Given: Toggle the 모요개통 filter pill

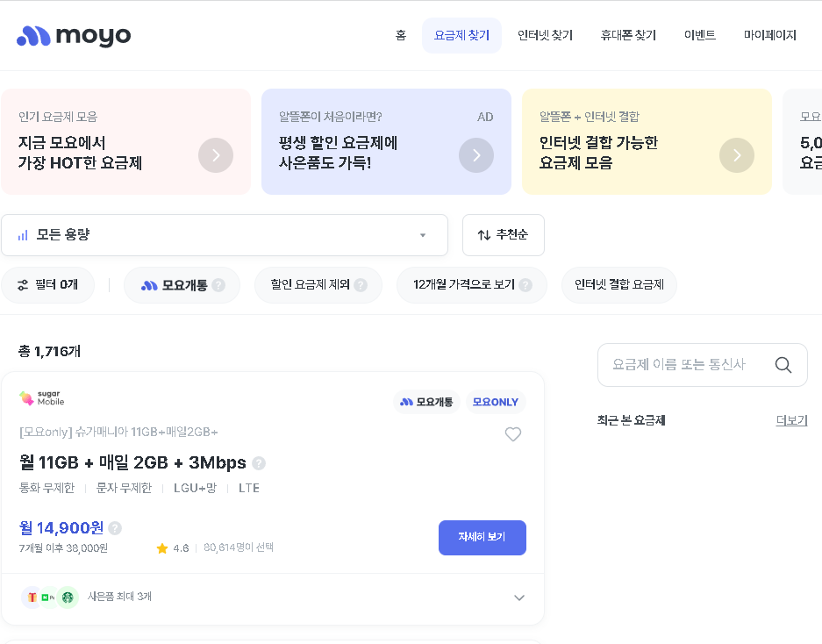Looking at the screenshot, I should coord(182,284).
